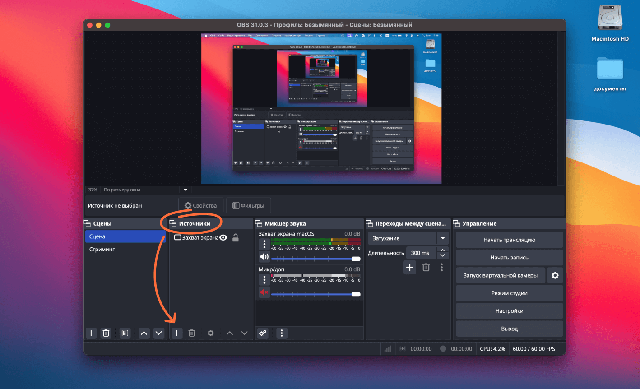Viewport: 640px width, 389px height.
Task: Click the stream connection status bars icon
Action: [x=388, y=349]
